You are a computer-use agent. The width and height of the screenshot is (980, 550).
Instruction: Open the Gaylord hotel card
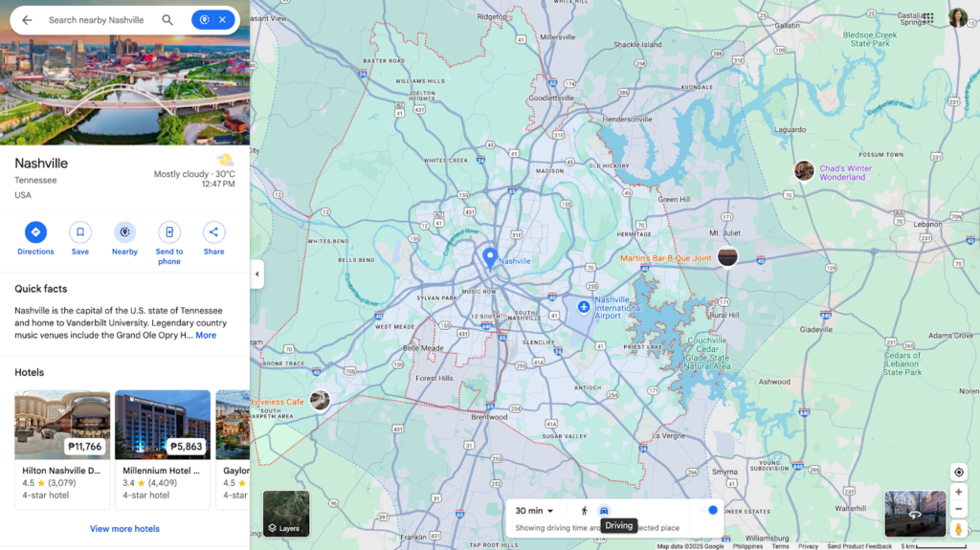(x=234, y=450)
